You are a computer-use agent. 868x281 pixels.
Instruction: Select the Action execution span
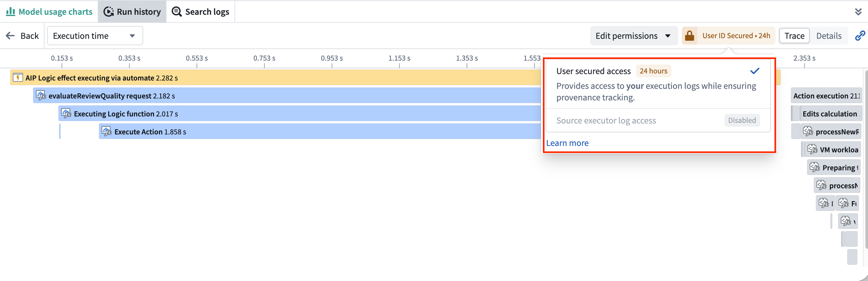click(x=826, y=96)
